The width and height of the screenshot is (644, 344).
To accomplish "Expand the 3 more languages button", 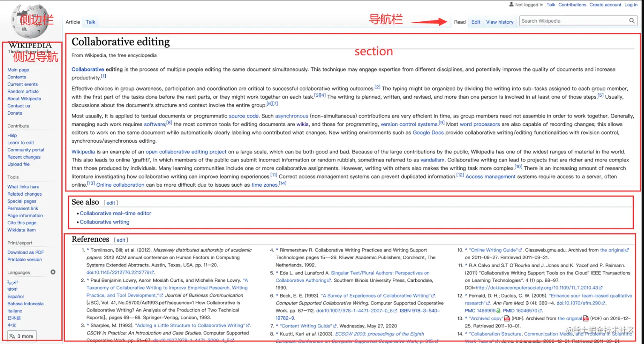I will tap(21, 336).
